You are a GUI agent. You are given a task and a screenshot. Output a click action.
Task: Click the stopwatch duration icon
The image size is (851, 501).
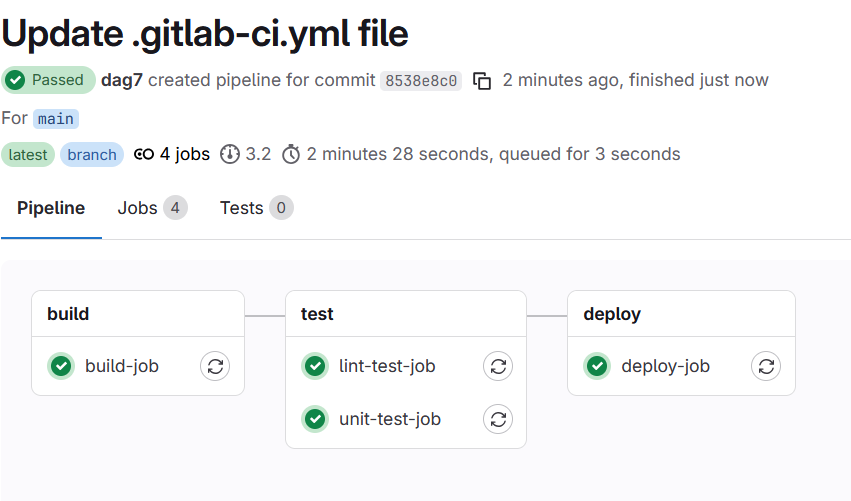pyautogui.click(x=291, y=154)
